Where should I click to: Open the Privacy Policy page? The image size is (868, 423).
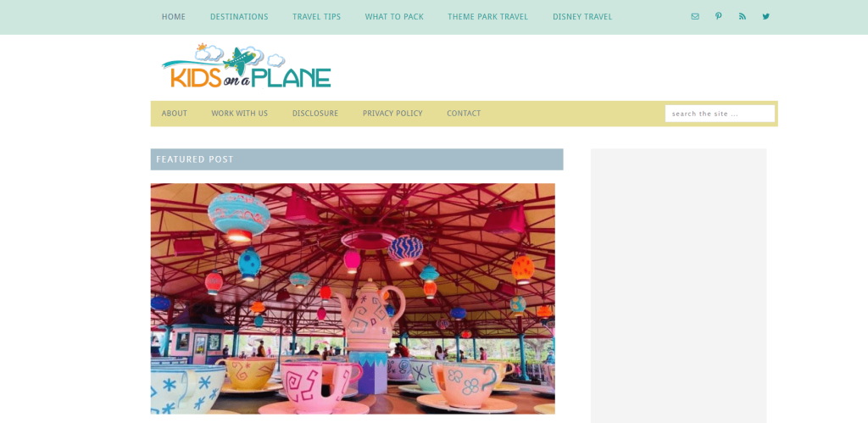pos(392,114)
